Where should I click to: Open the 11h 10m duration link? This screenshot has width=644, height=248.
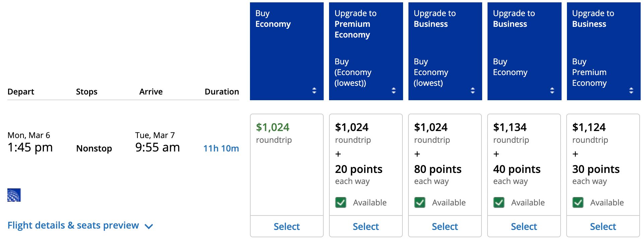[x=221, y=148]
